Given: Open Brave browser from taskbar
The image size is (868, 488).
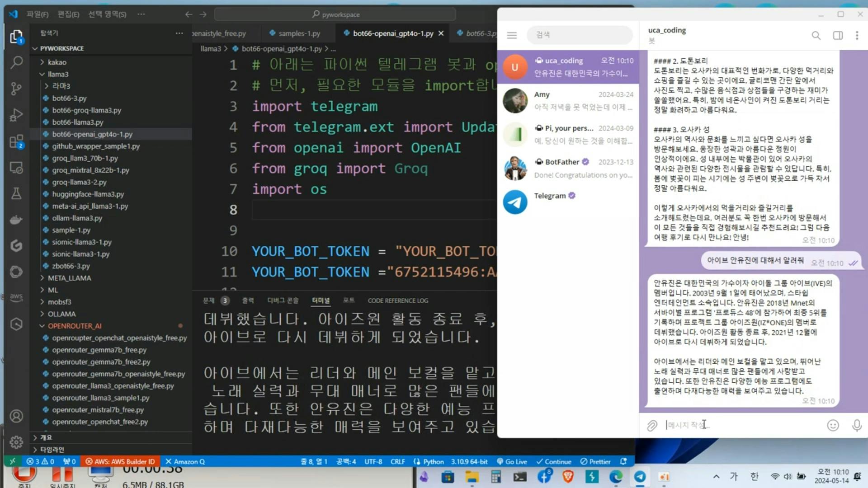Looking at the screenshot, I should (568, 476).
